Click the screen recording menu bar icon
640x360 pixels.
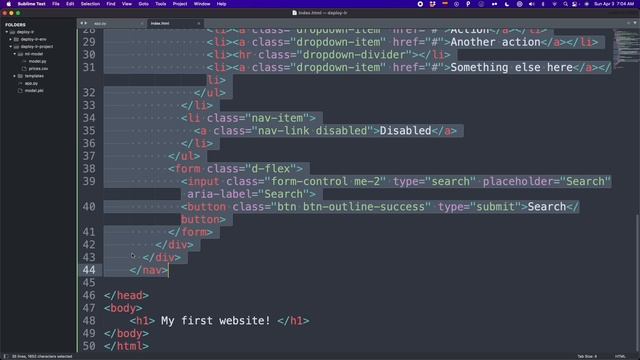coord(420,4)
